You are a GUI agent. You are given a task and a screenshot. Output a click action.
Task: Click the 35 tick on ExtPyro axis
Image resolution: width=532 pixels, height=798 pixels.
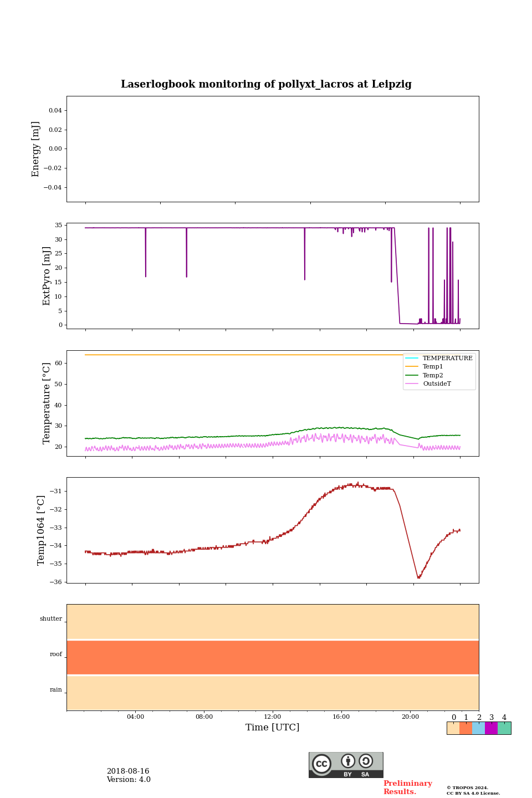[x=58, y=226]
